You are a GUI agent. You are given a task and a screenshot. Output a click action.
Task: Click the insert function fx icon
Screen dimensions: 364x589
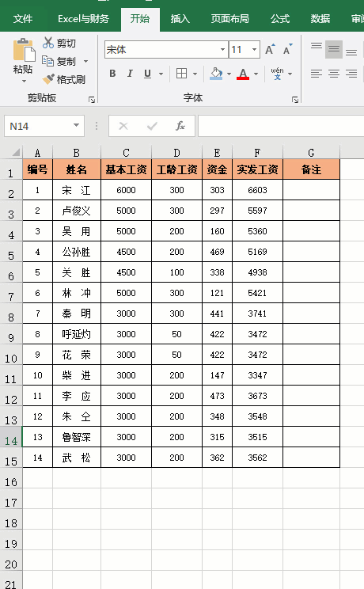point(180,126)
